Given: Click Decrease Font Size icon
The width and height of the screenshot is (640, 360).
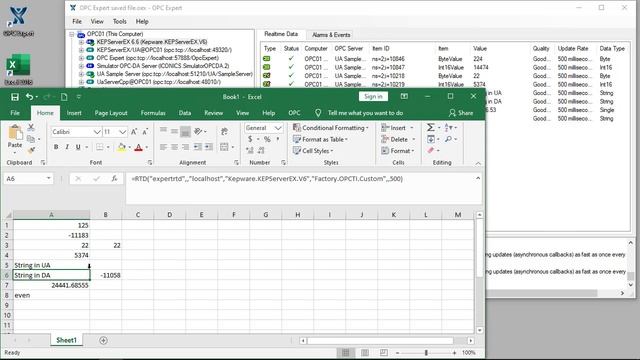Looking at the screenshot, I should pos(145,132).
